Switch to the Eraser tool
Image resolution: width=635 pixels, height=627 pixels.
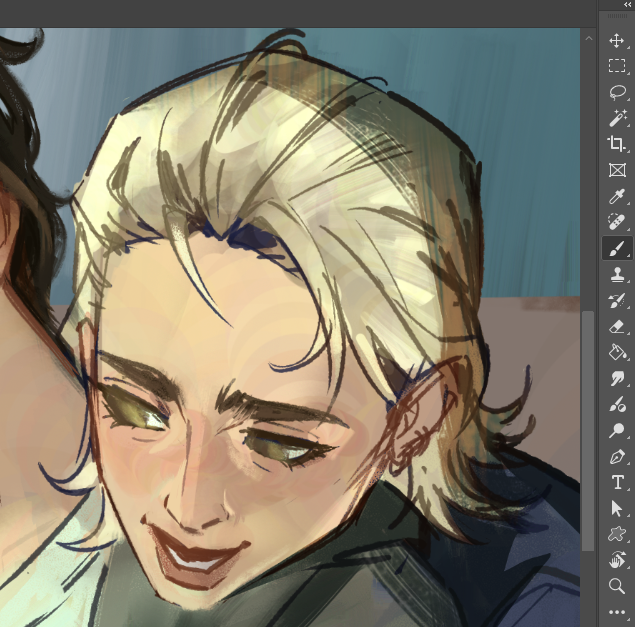click(x=617, y=326)
